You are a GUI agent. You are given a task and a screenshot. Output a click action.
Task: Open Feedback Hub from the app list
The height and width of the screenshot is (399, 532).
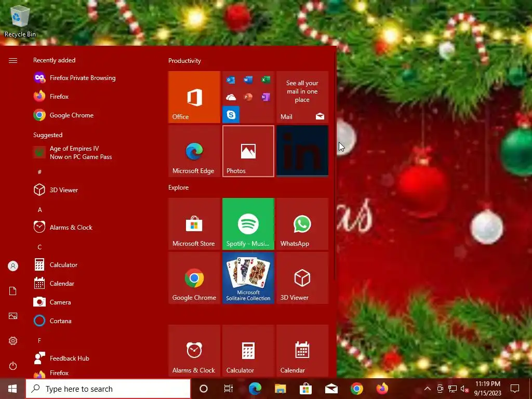tap(61, 358)
